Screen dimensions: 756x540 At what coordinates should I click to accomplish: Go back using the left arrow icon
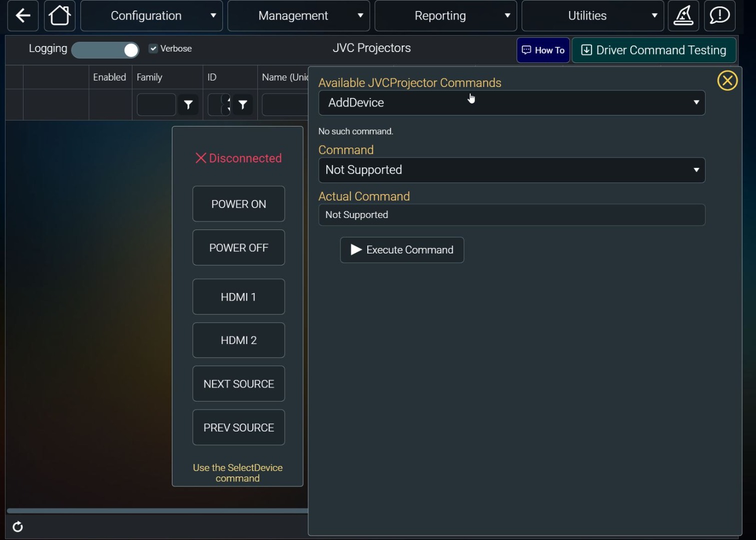(23, 16)
